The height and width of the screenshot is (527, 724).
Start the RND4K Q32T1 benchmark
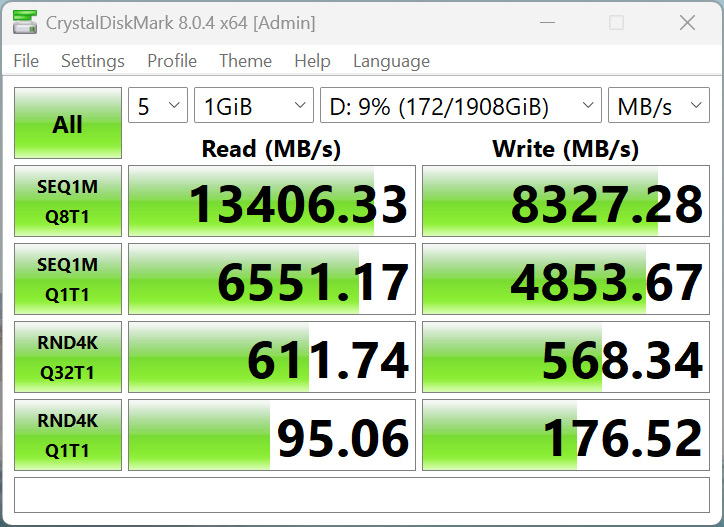[x=68, y=359]
